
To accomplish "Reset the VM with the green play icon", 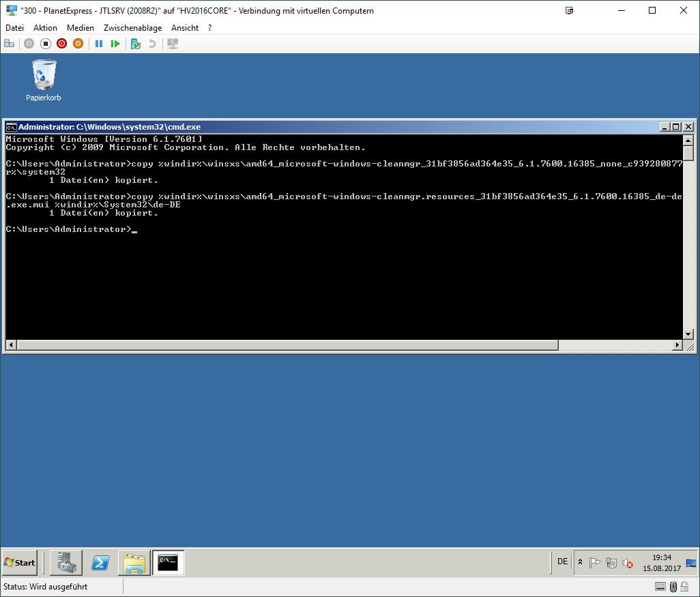I will pyautogui.click(x=115, y=44).
